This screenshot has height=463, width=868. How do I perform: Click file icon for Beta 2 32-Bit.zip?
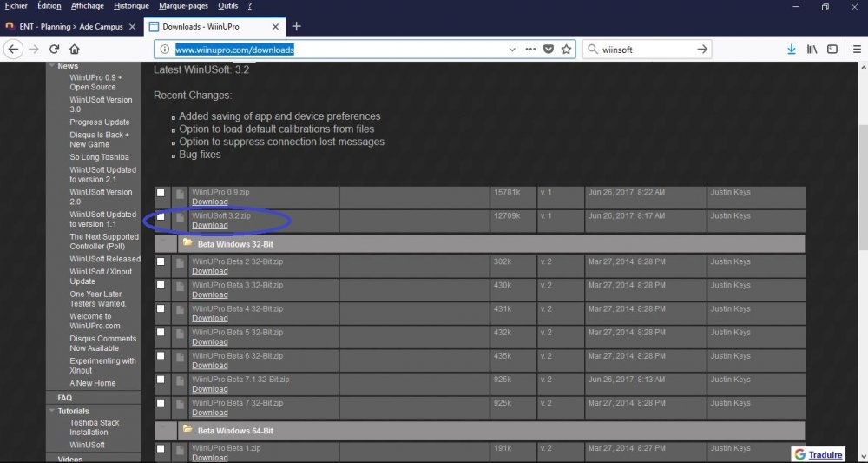pyautogui.click(x=180, y=263)
